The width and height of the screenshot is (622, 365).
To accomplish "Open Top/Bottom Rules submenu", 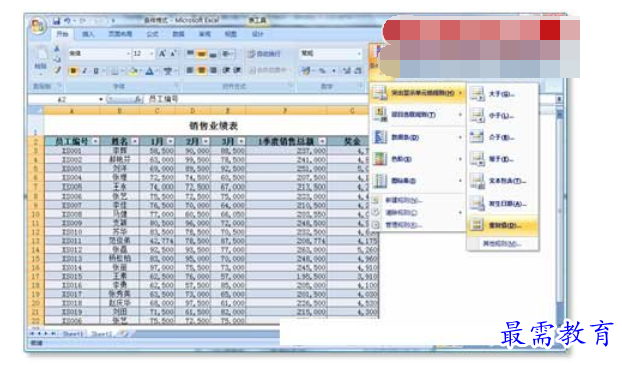I will coord(417,115).
